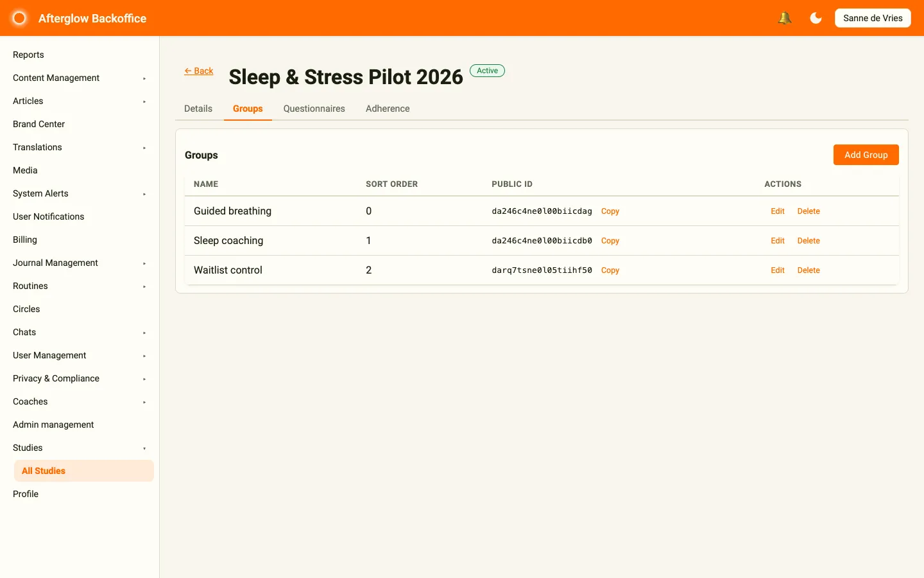Viewport: 924px width, 578px height.
Task: Click the Sleep coaching group name
Action: tap(228, 241)
